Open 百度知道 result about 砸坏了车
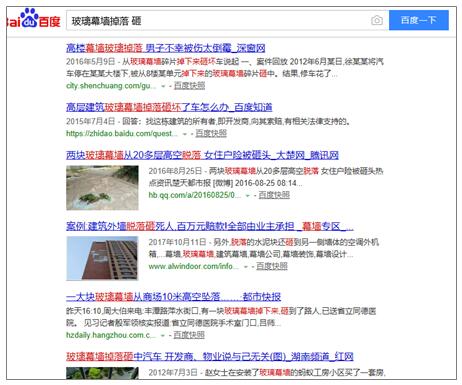The width and height of the screenshot is (462, 385). pos(169,107)
